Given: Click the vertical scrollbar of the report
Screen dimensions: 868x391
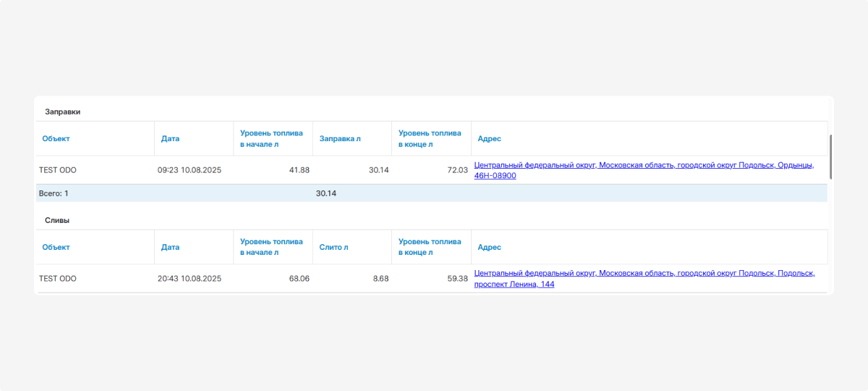Looking at the screenshot, I should tap(830, 156).
